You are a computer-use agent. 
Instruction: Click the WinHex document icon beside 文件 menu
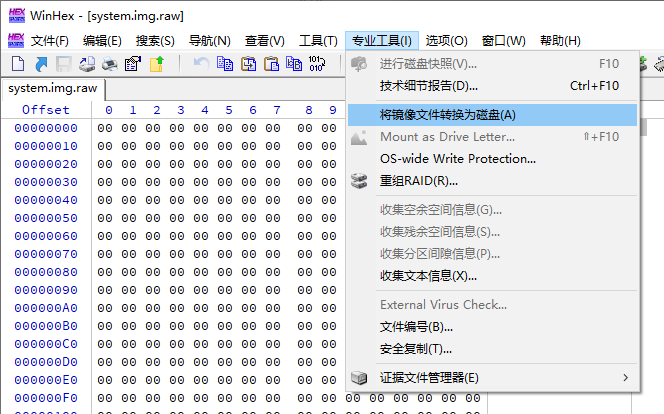(x=16, y=41)
